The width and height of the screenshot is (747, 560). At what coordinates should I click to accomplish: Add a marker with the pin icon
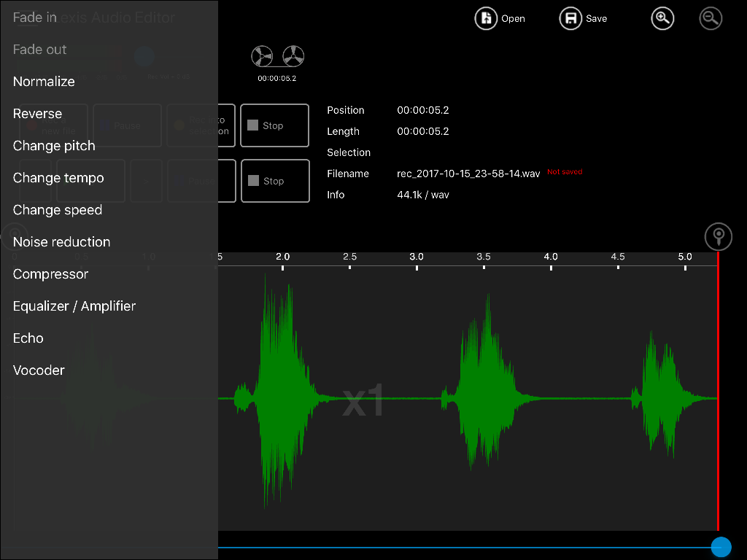[x=719, y=236]
